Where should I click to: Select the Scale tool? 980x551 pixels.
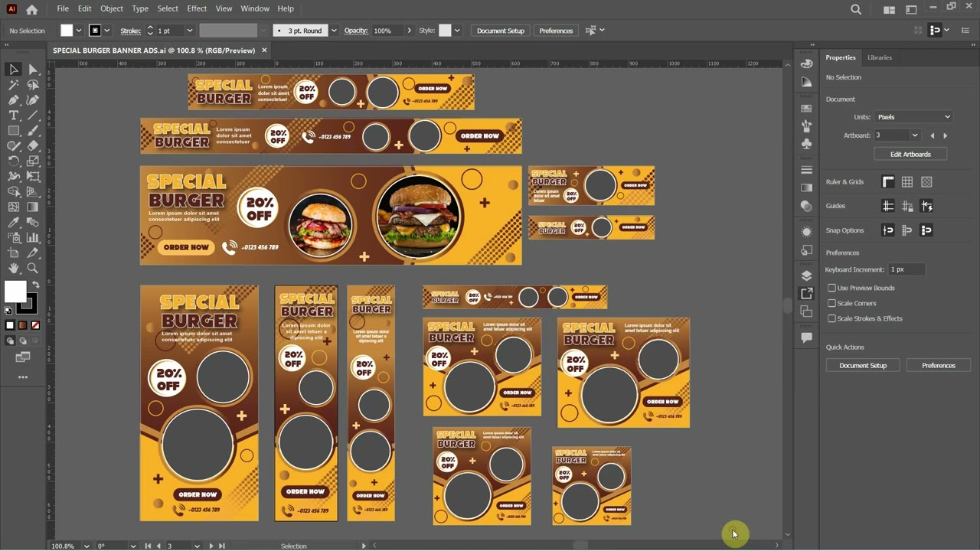(33, 161)
